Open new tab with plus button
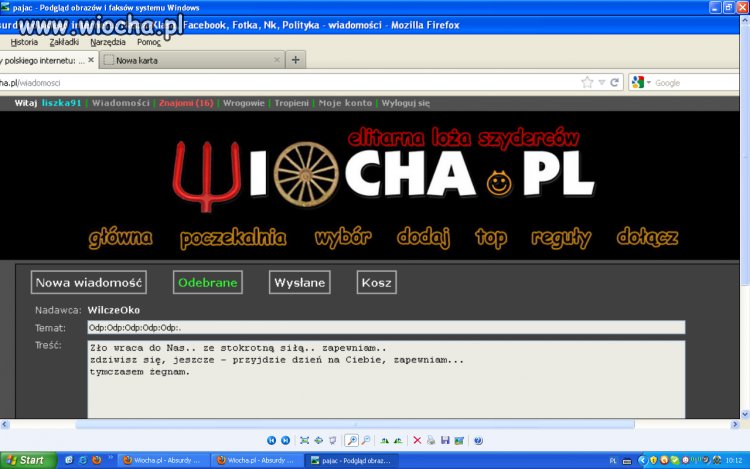The width and height of the screenshot is (750, 469). pyautogui.click(x=296, y=60)
